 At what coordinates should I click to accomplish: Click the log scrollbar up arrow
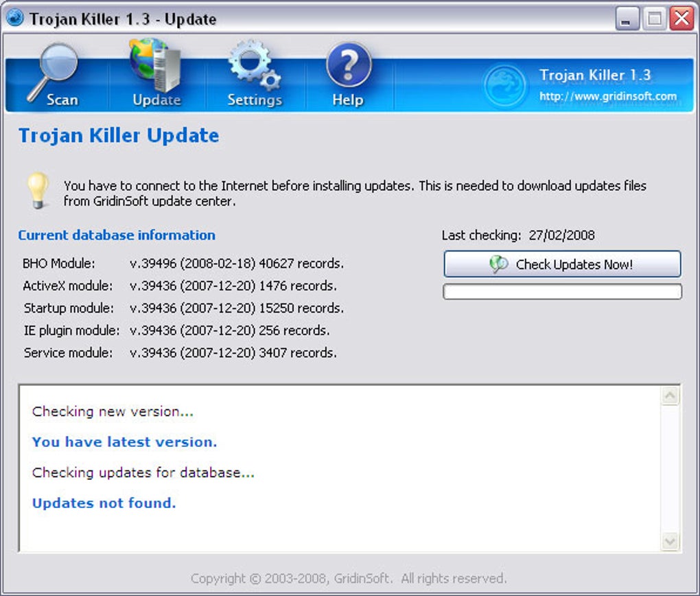tap(670, 396)
